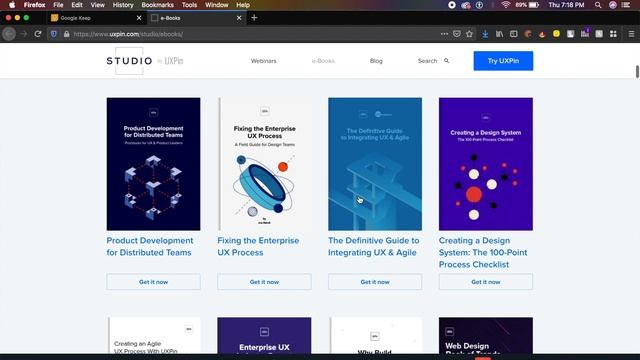
Task: Click the Fixing the Enterprise UX cover
Action: [264, 164]
